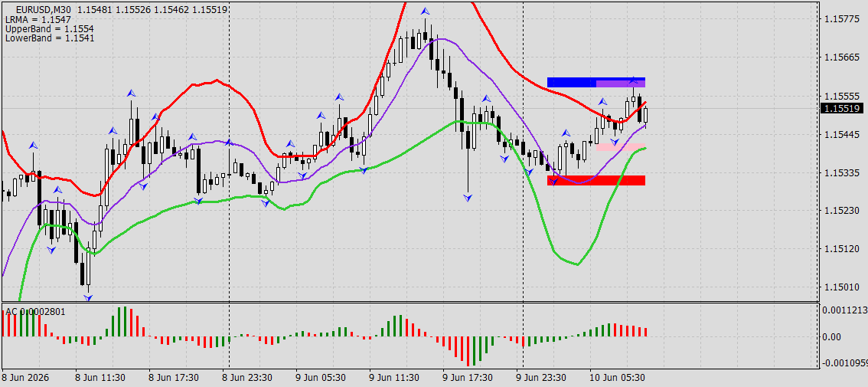Select the LowerBand = 1.1541 label
868x387 pixels.
[49, 38]
